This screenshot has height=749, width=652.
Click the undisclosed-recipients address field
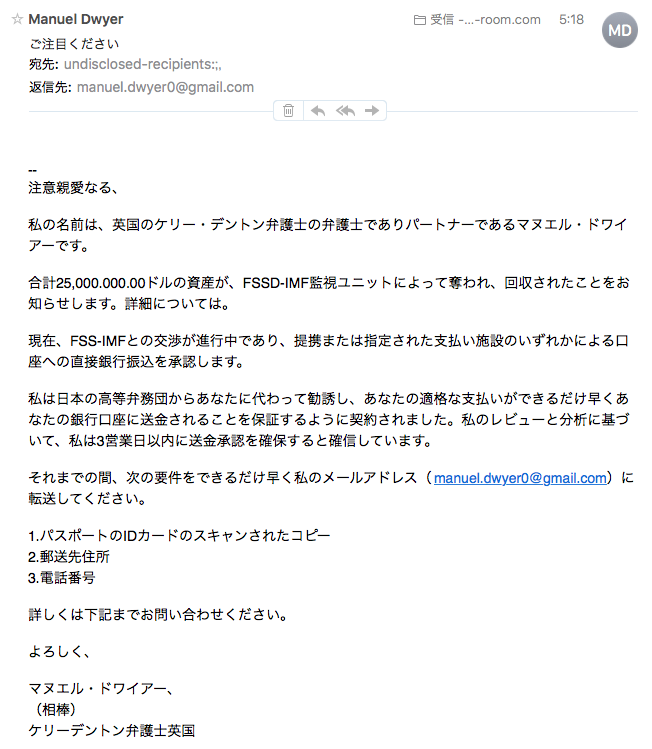pyautogui.click(x=142, y=64)
